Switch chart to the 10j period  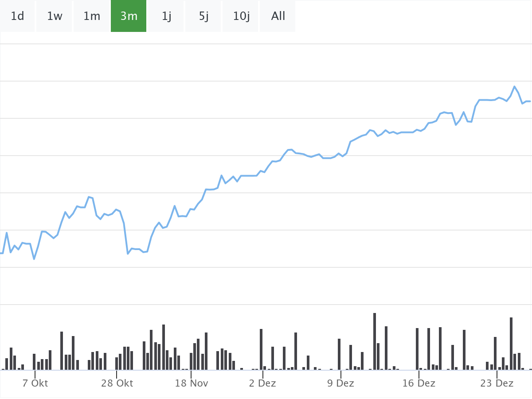[x=241, y=16]
